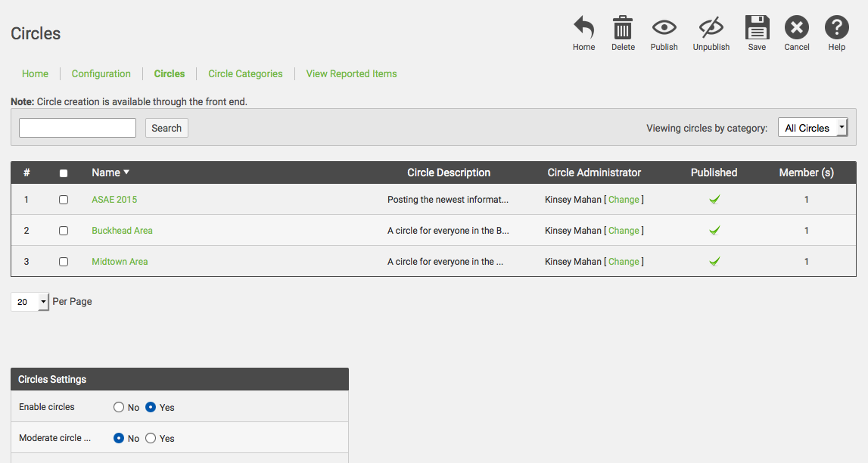Sort by the Name column header
The width and height of the screenshot is (868, 463).
pyautogui.click(x=106, y=172)
